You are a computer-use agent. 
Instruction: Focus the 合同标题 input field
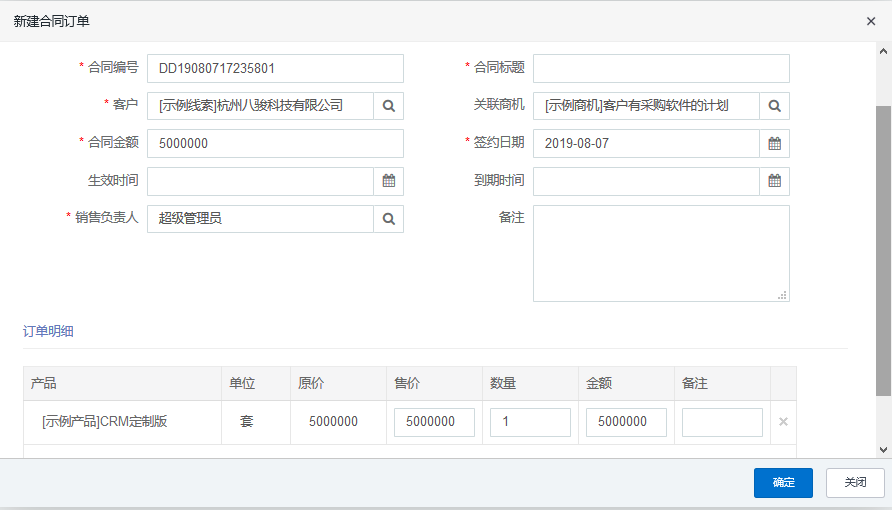coord(661,68)
